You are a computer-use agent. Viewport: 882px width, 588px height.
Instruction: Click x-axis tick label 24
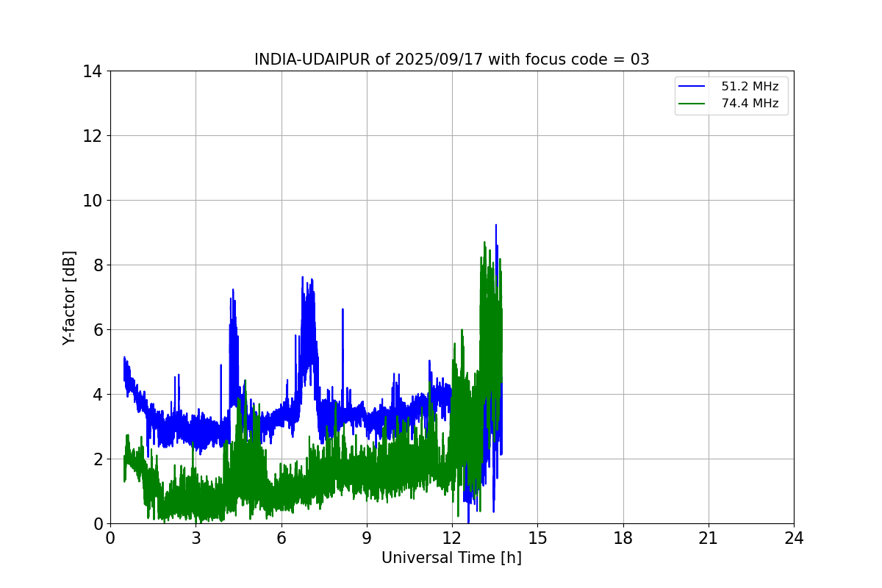(x=794, y=538)
